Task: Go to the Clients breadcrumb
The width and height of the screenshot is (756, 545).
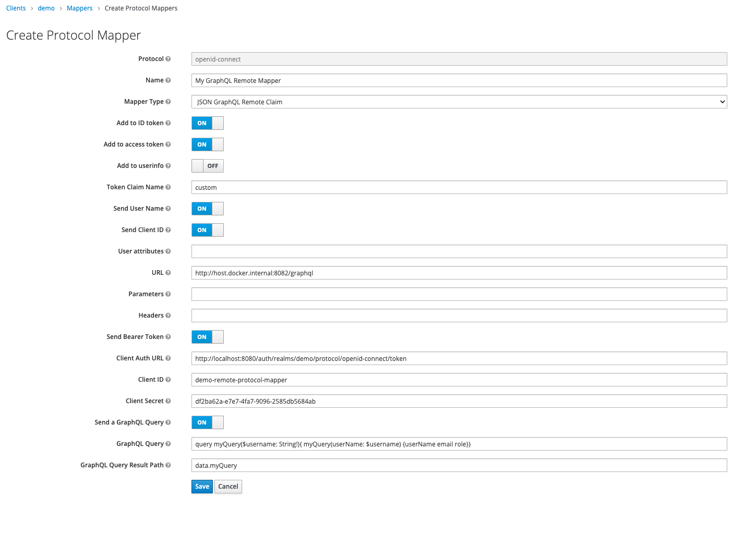Action: point(16,8)
